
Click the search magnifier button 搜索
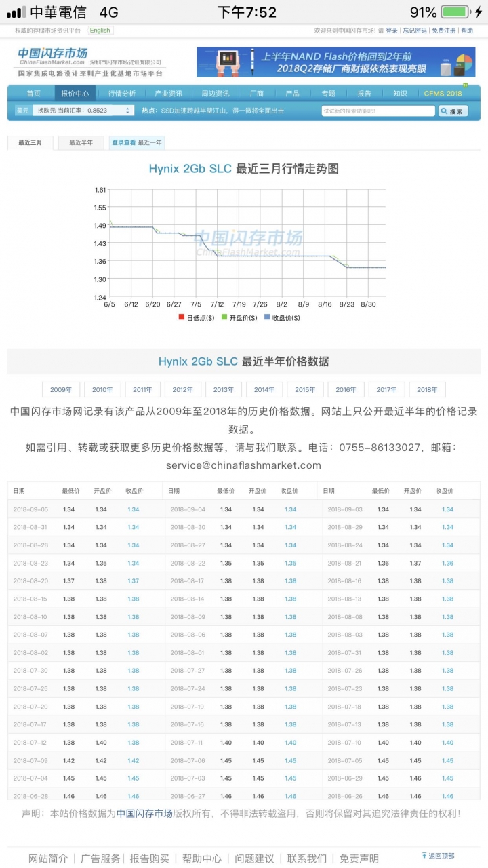(453, 111)
